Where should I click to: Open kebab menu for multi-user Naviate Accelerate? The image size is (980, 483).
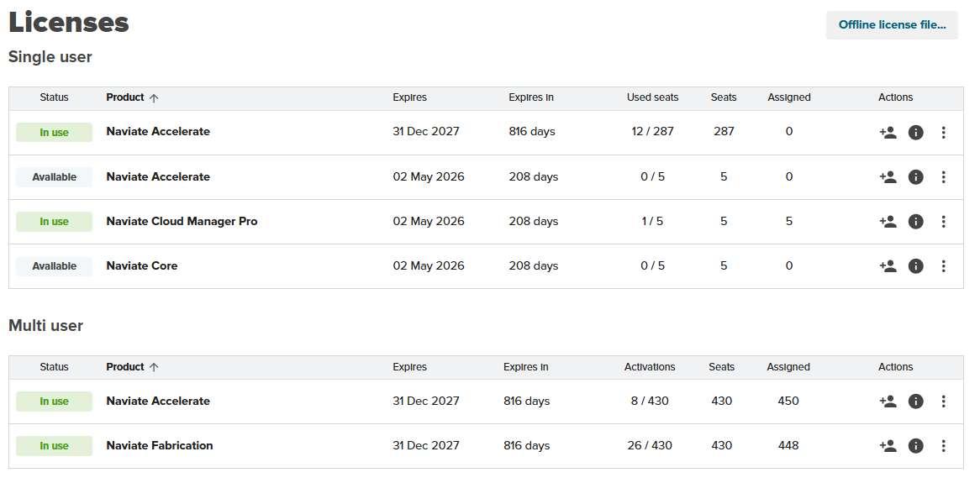click(944, 402)
